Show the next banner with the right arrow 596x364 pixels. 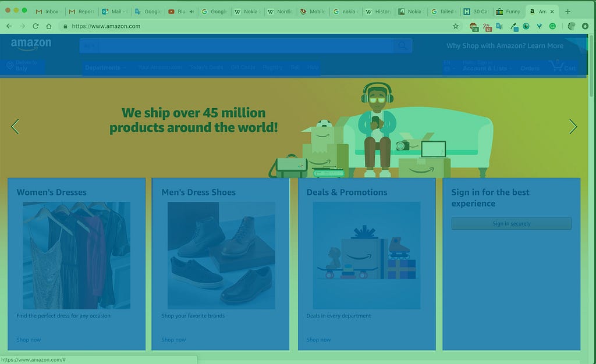click(x=573, y=126)
